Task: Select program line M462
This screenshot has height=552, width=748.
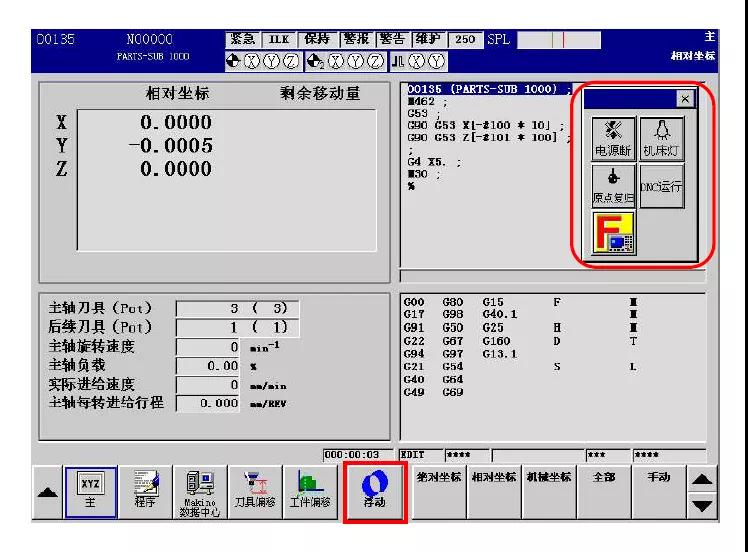Action: point(428,102)
